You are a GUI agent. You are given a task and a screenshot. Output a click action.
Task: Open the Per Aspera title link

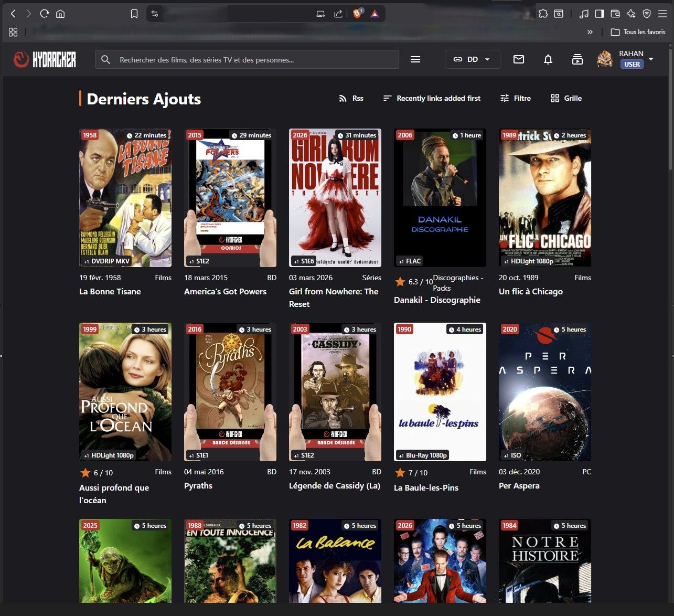[519, 486]
